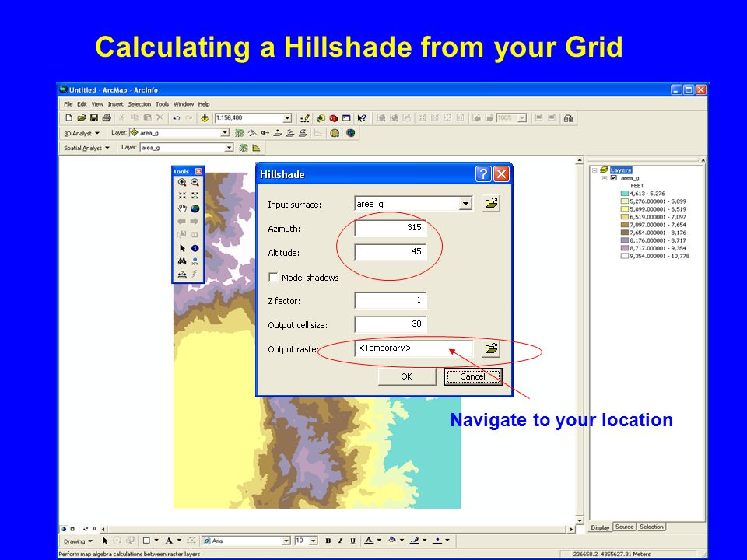Open the Insert menu
This screenshot has width=747, height=560.
[x=115, y=104]
